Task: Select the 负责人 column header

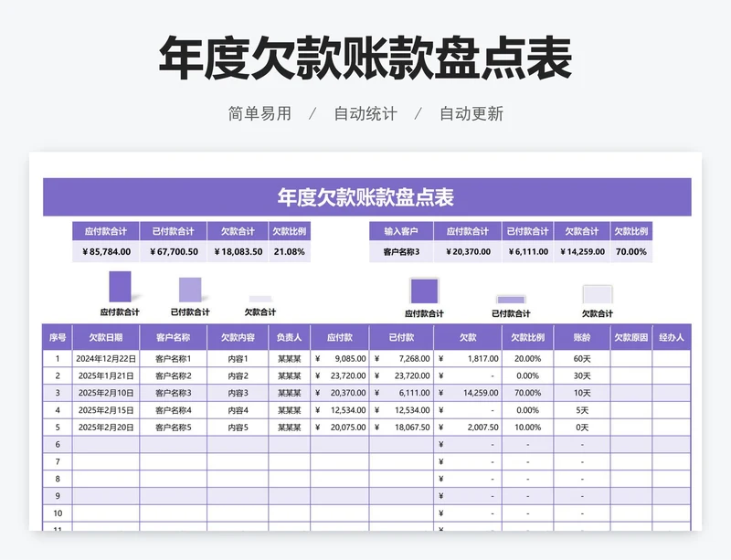Action: [x=290, y=337]
